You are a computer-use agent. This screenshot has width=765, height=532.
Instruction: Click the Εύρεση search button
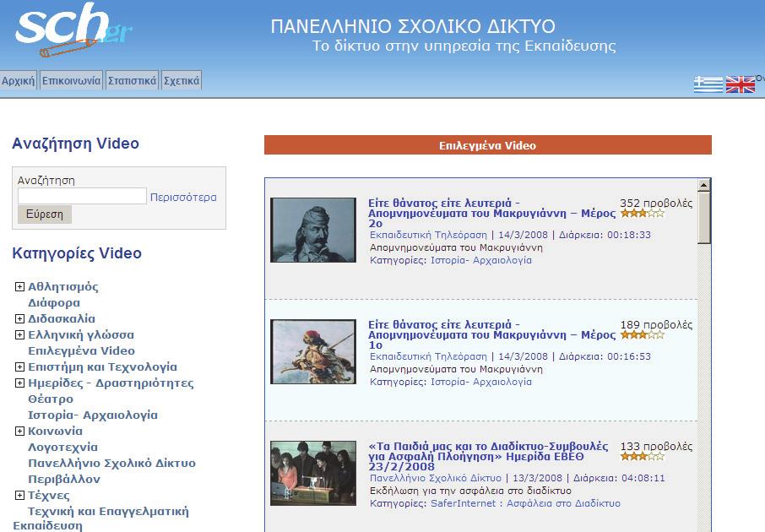point(45,214)
